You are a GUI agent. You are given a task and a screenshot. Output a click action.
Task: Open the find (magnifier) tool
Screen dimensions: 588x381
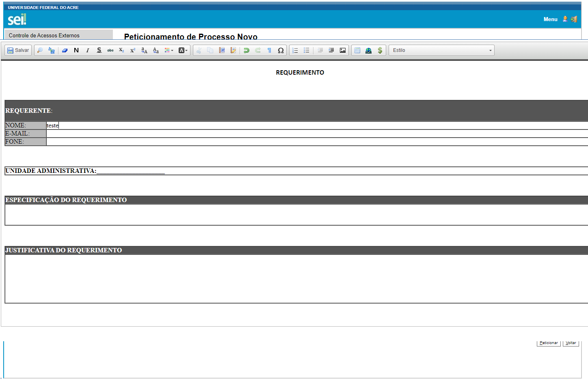coord(40,50)
